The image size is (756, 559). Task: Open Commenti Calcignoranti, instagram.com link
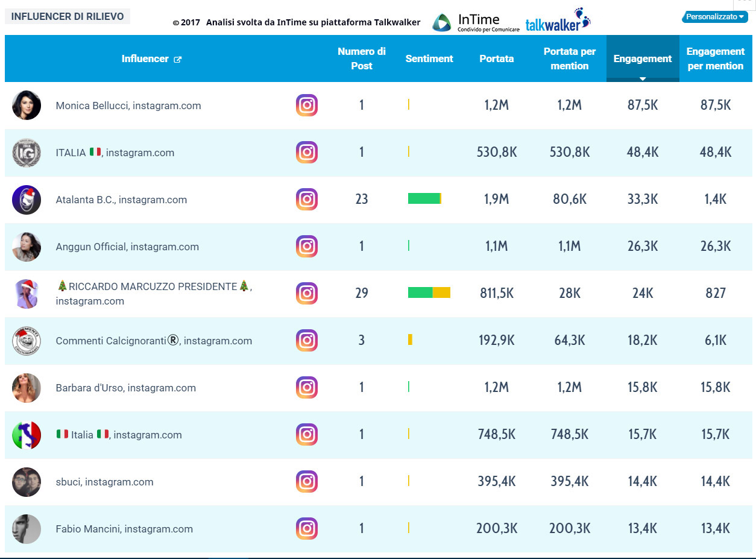pos(154,341)
